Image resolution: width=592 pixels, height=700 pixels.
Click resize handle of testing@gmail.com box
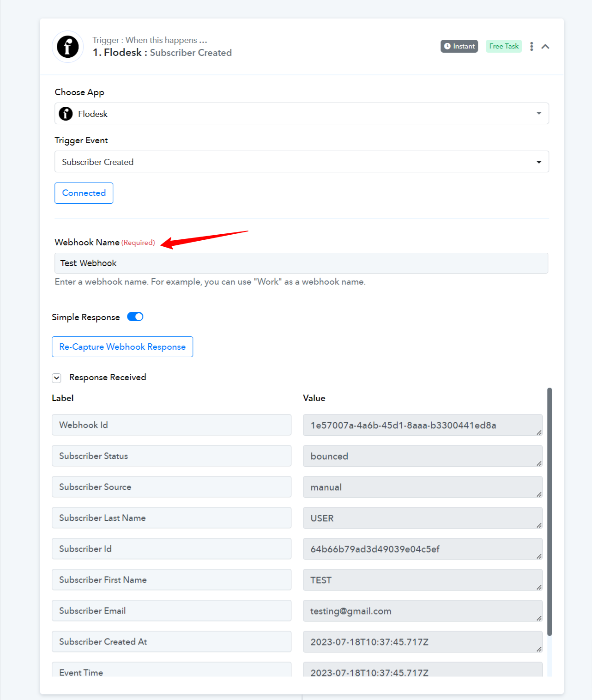pyautogui.click(x=539, y=618)
